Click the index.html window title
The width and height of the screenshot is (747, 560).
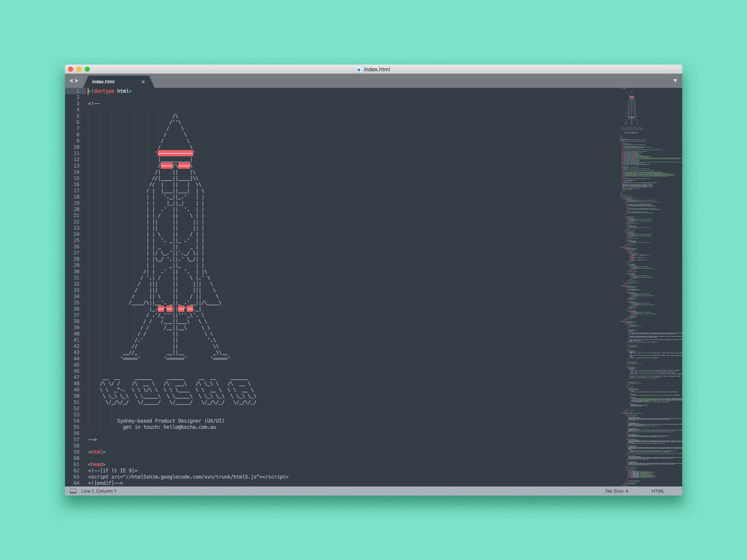377,70
